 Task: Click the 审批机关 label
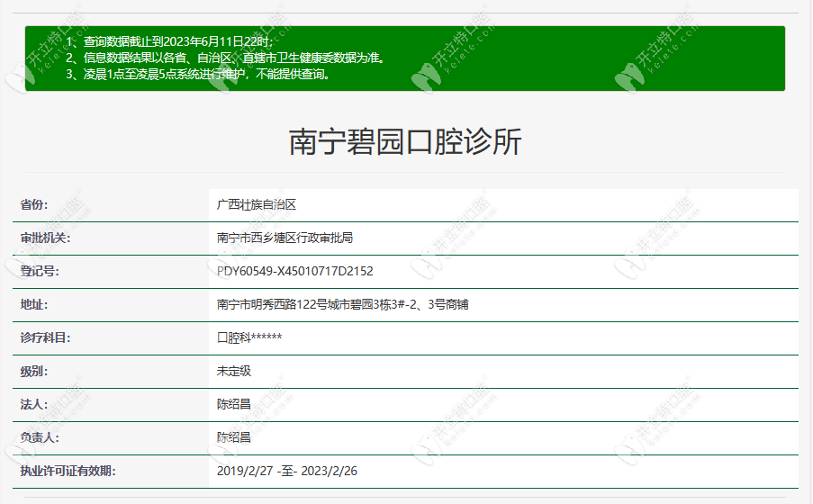click(x=46, y=238)
